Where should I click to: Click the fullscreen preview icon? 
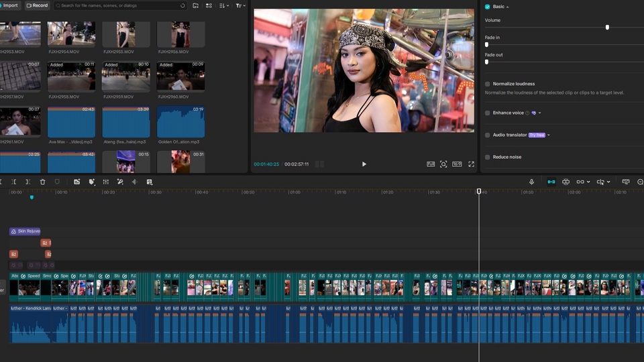471,164
